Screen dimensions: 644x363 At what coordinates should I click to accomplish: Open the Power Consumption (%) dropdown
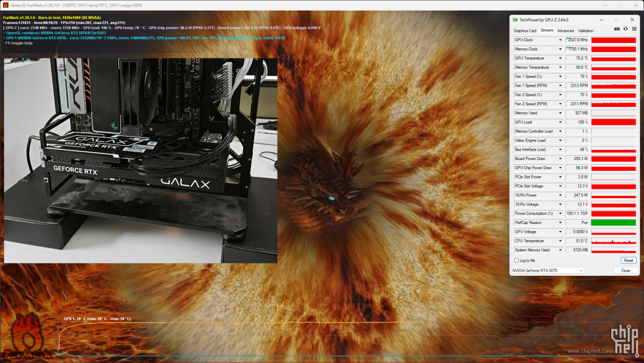pyautogui.click(x=560, y=213)
